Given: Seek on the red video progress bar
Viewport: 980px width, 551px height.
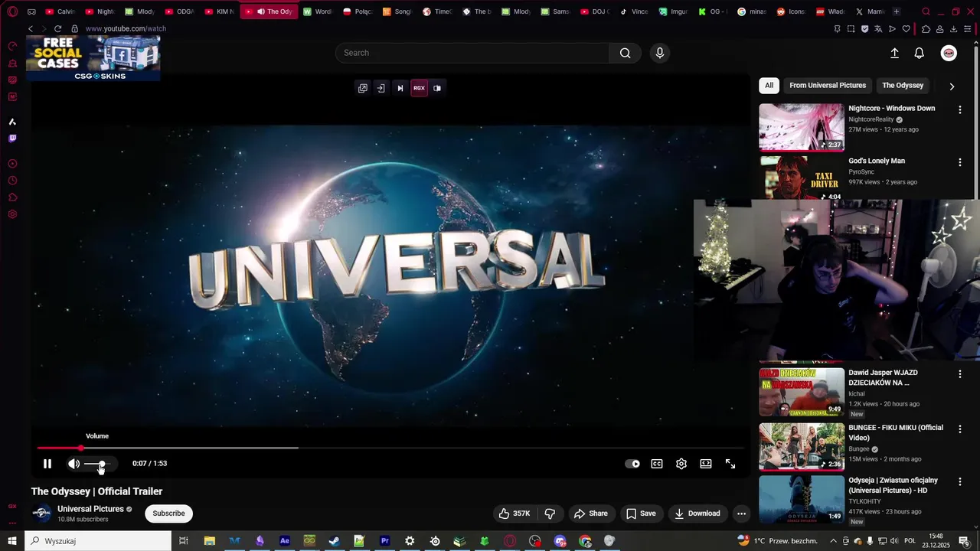Looking at the screenshot, I should point(390,448).
